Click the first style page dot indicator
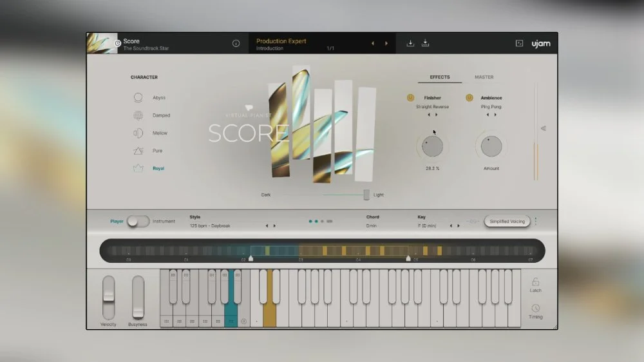 (310, 222)
